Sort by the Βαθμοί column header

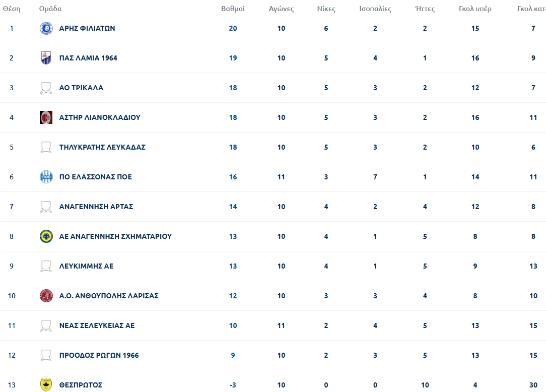233,9
